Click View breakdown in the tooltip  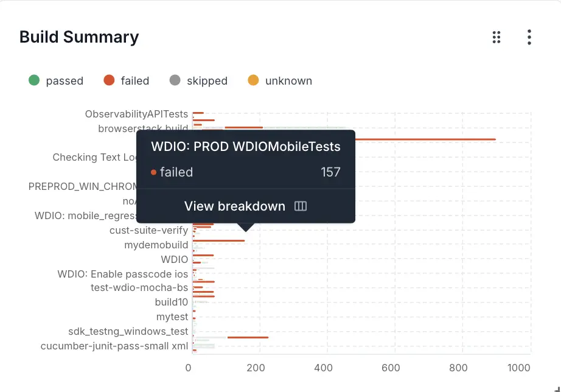coord(235,206)
